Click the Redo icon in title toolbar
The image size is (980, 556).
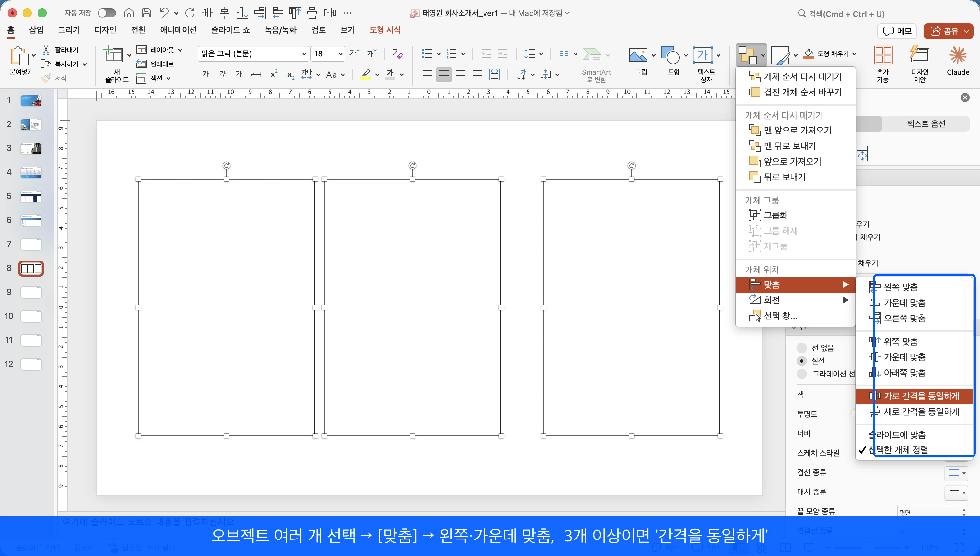coord(190,13)
